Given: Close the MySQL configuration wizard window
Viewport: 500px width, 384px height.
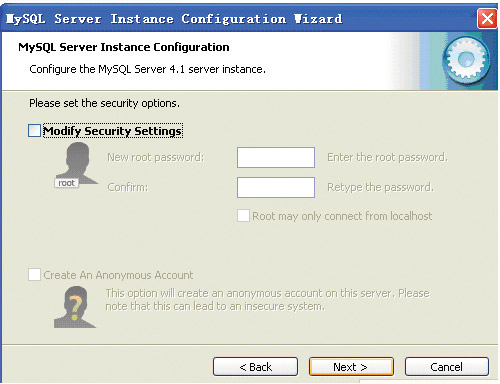Looking at the screenshot, I should pos(487,19).
